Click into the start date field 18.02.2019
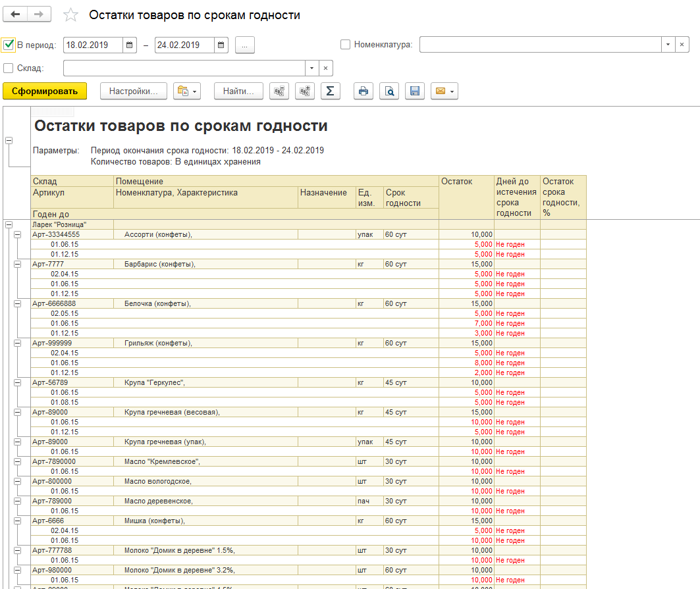The height and width of the screenshot is (589, 700). tap(93, 45)
